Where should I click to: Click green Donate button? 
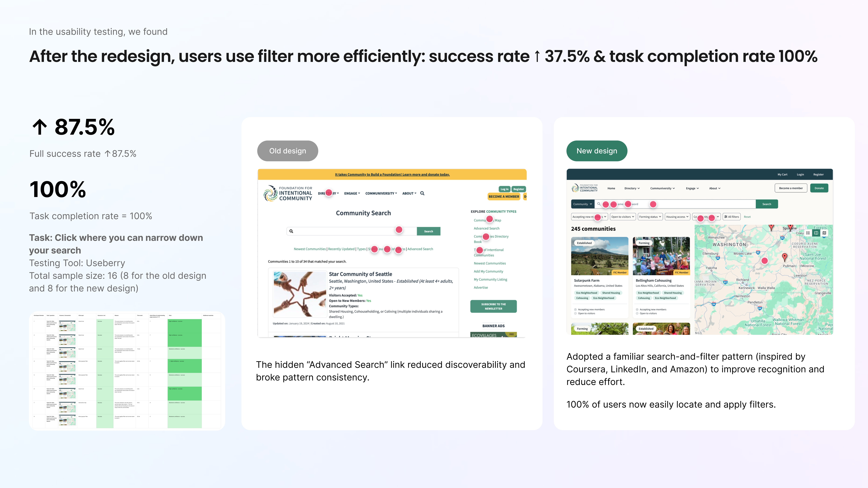click(819, 188)
